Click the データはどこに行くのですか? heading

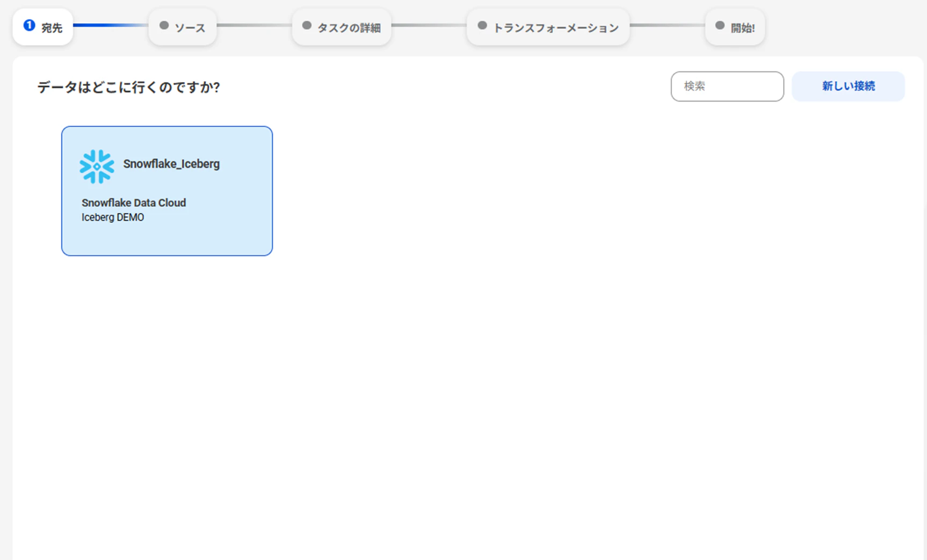(128, 87)
